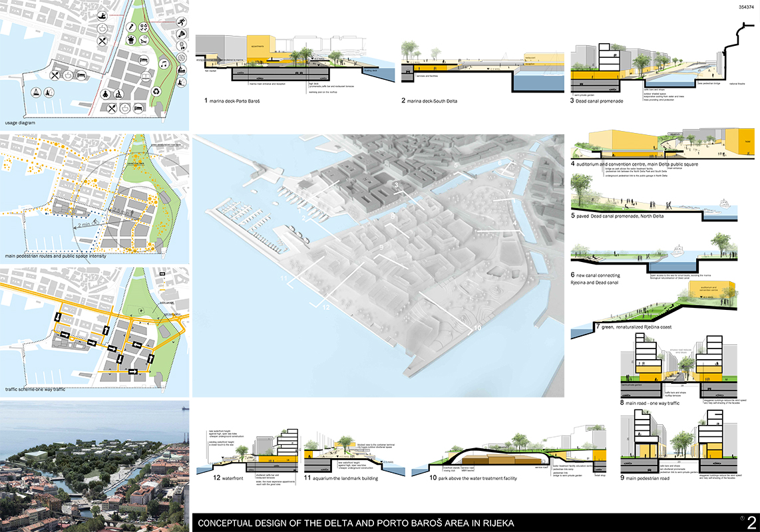Screen dimensions: 760x532
Task: Click the fishing icon beside the sailboat
Action: coord(49,92)
